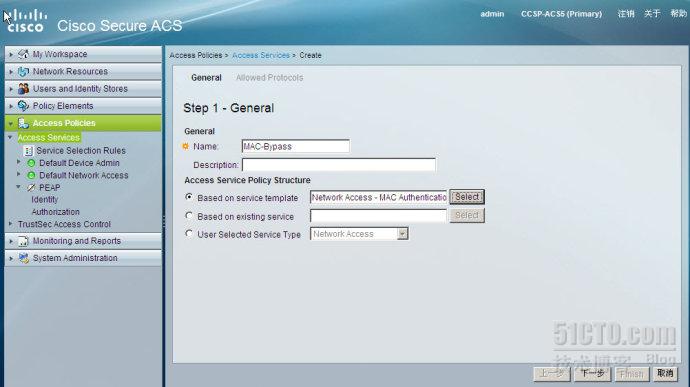This screenshot has height=387, width=690.
Task: Open Monitoring and Reports menu
Action: pyautogui.click(x=83, y=241)
